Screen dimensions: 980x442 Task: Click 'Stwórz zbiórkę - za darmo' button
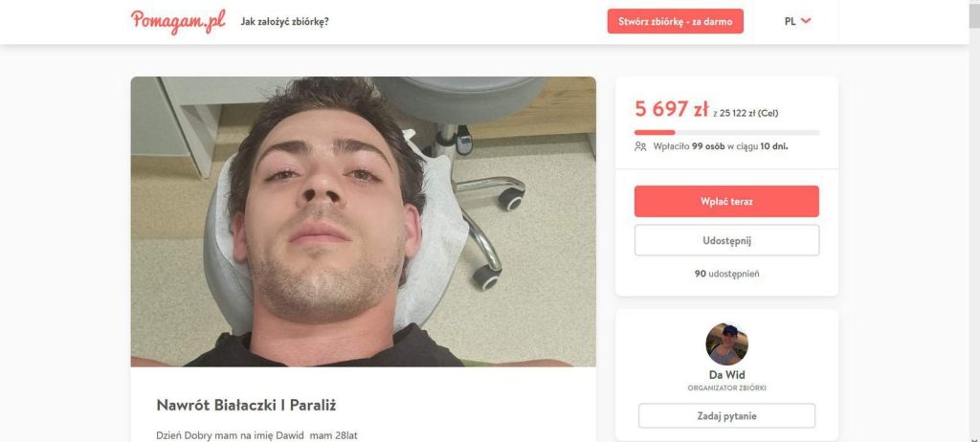point(675,21)
